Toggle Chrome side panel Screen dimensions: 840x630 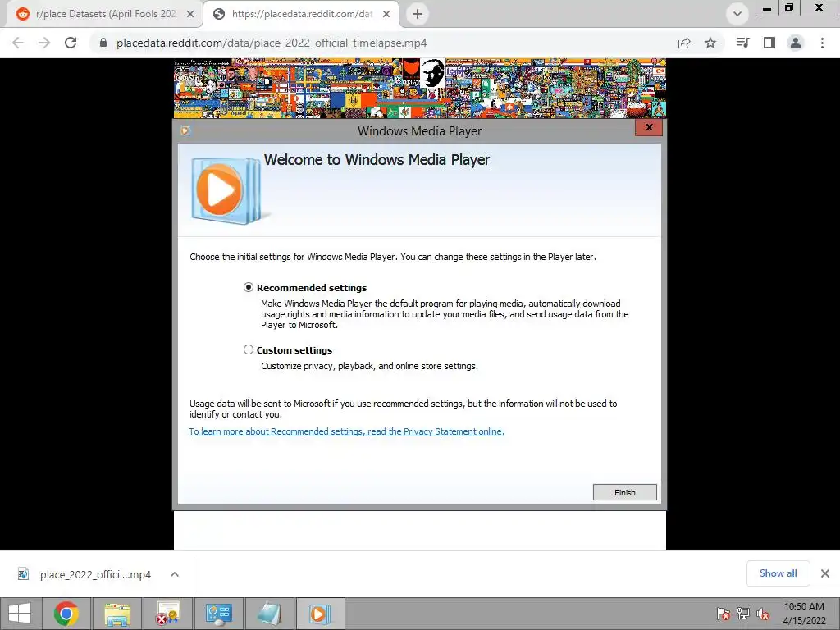click(x=769, y=43)
